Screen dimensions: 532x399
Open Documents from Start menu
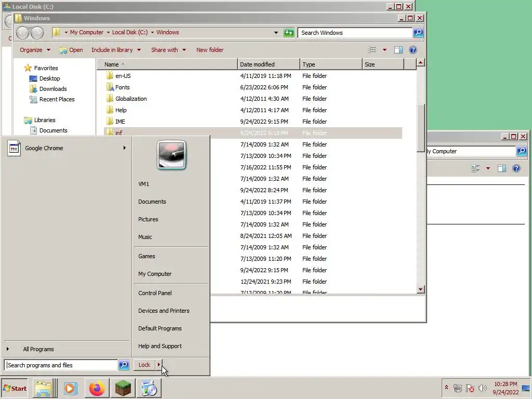coord(152,202)
